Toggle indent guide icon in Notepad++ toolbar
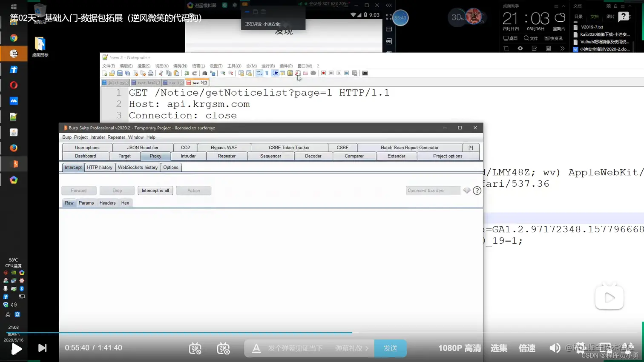This screenshot has width=644, height=362. pyautogui.click(x=275, y=73)
